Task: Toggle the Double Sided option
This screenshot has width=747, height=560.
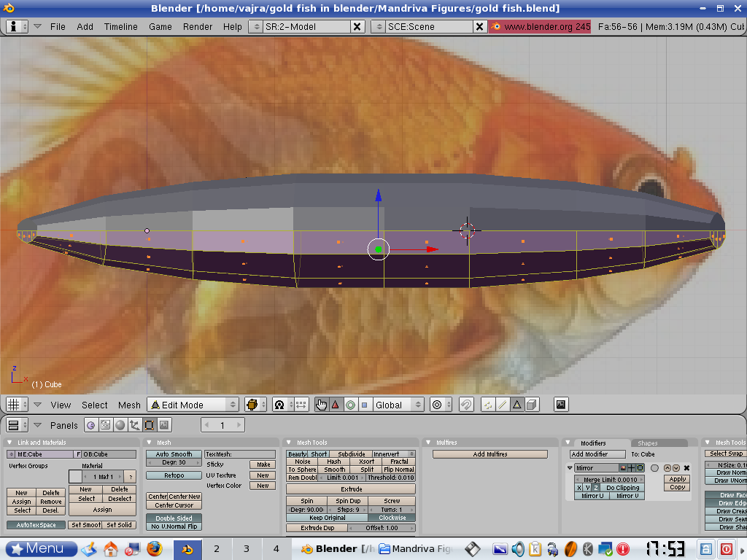Action: [174, 518]
